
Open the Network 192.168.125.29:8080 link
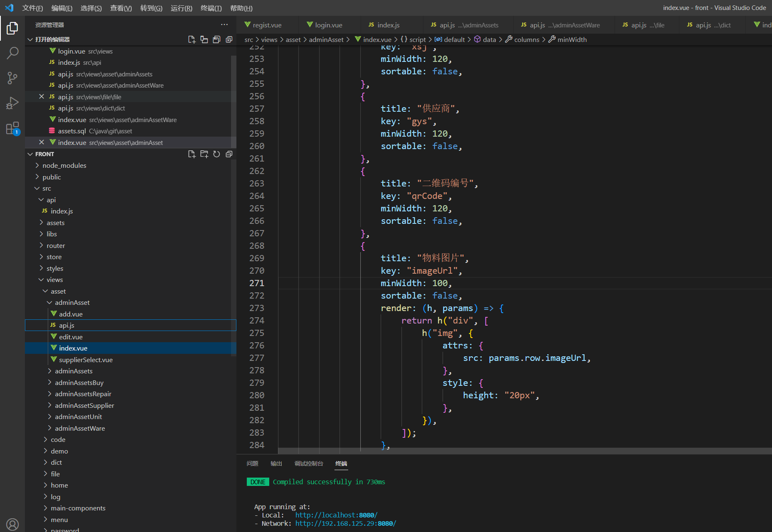click(x=345, y=523)
